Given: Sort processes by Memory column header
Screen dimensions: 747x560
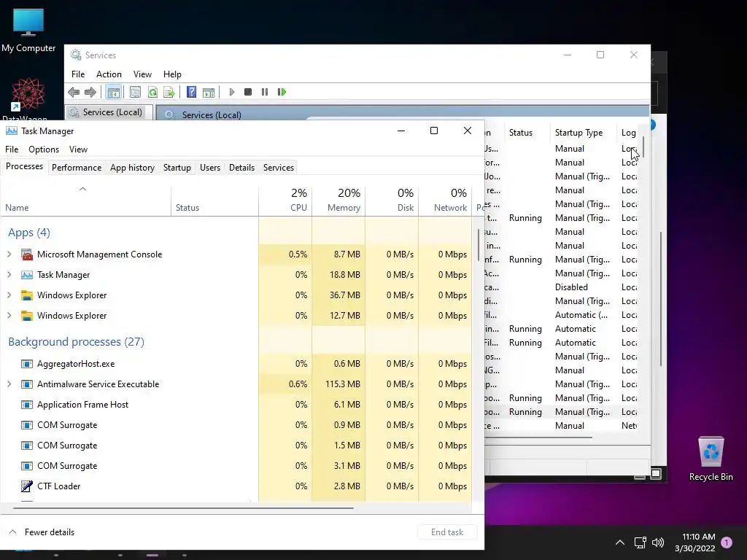Looking at the screenshot, I should pyautogui.click(x=338, y=200).
